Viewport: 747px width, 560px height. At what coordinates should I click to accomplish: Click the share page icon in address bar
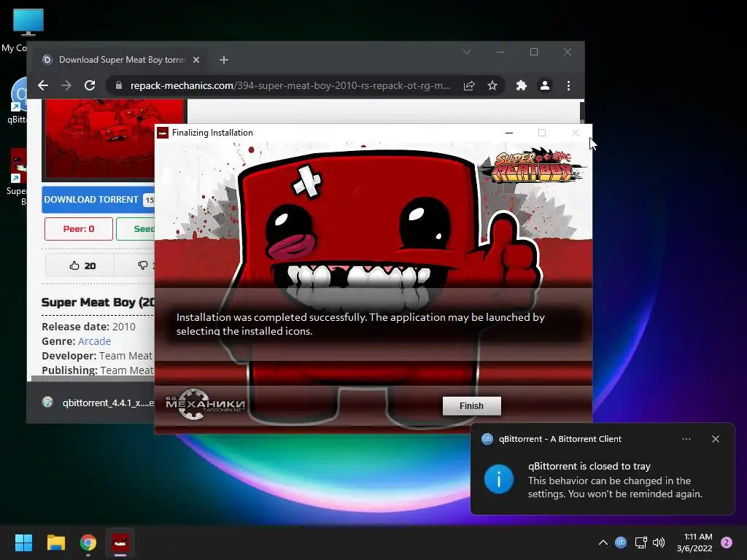(x=469, y=86)
